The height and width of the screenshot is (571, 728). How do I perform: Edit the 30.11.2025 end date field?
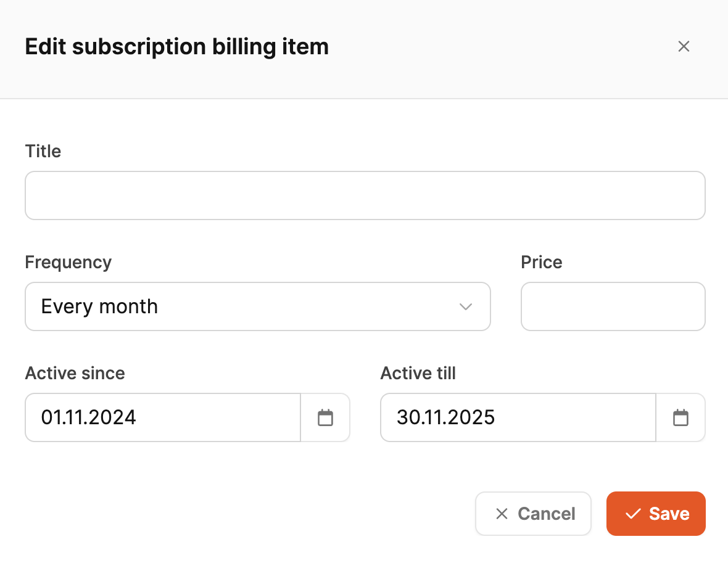[x=518, y=417]
